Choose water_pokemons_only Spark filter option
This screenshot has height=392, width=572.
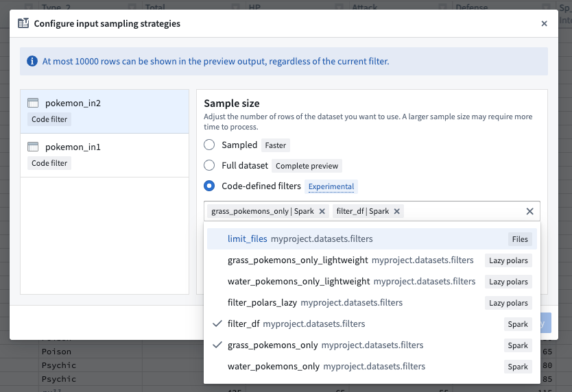click(x=372, y=366)
